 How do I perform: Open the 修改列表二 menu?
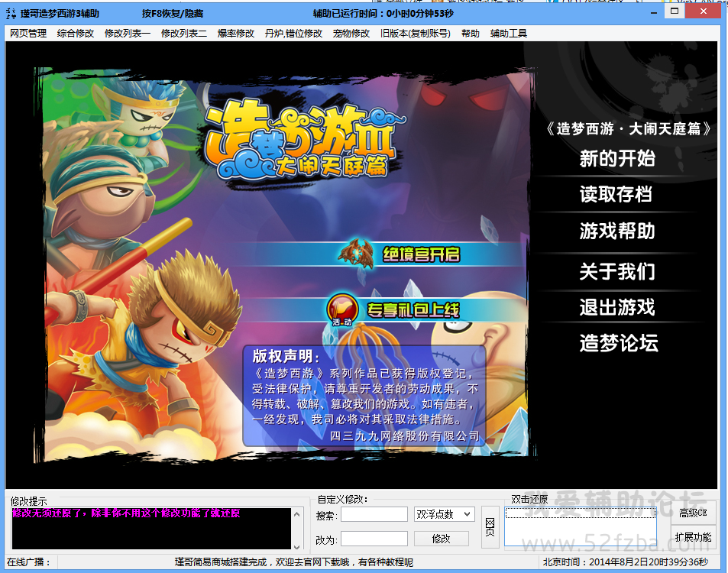184,34
